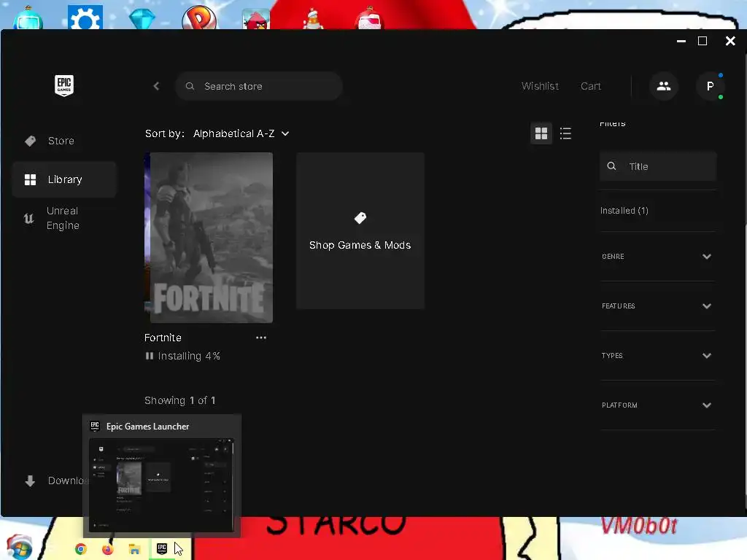Switch to grid view
Viewport: 747px width, 560px height.
point(541,133)
